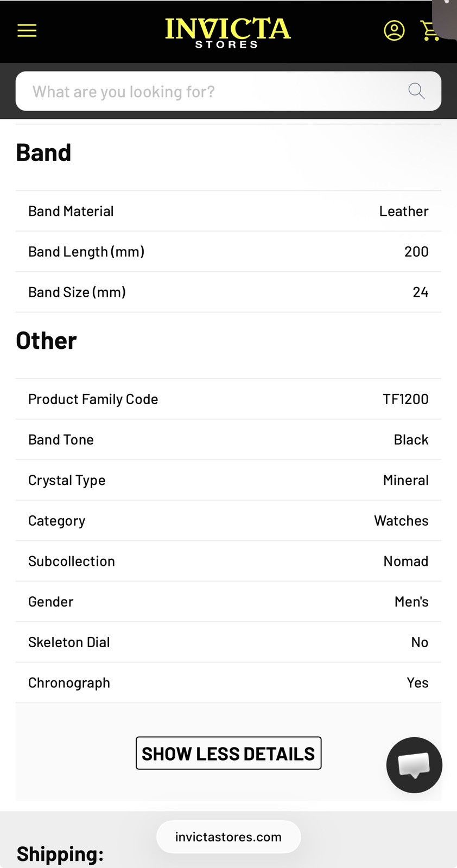
Task: Click the Crystal Type Mineral row
Action: point(228,480)
